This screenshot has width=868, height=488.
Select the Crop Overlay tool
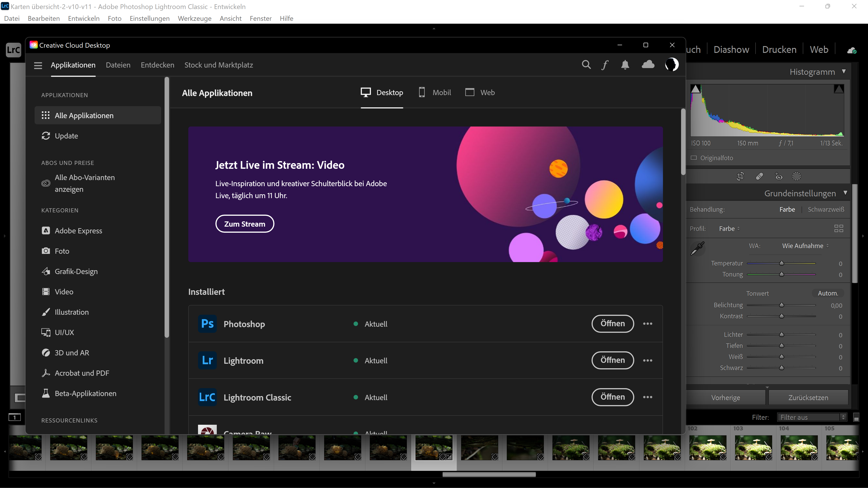(x=740, y=176)
